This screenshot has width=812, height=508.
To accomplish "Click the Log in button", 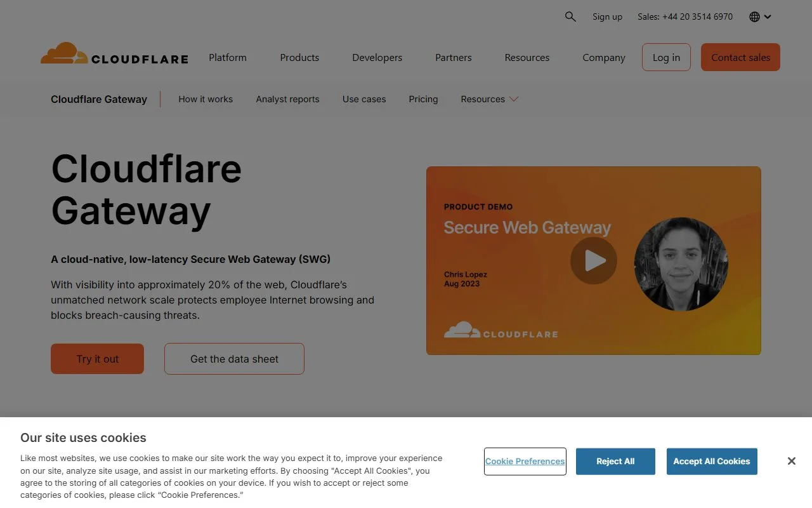I will (x=666, y=57).
